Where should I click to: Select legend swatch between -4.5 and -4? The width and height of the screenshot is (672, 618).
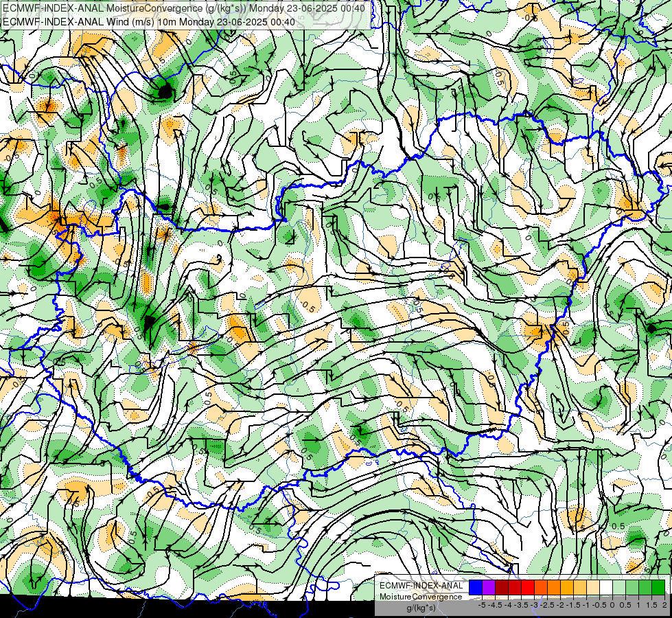click(502, 587)
